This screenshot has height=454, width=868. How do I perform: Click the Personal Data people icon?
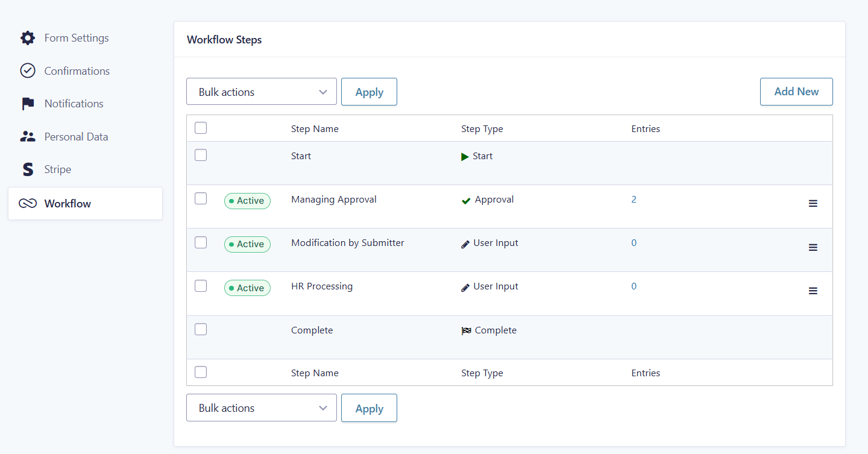click(x=28, y=137)
